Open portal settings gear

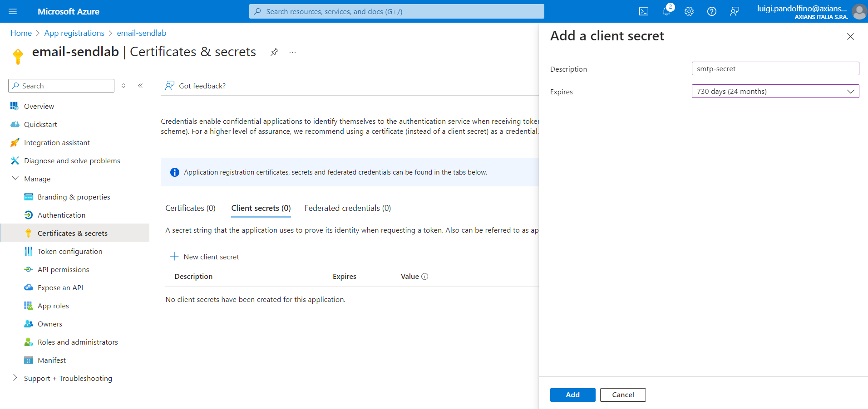(689, 12)
